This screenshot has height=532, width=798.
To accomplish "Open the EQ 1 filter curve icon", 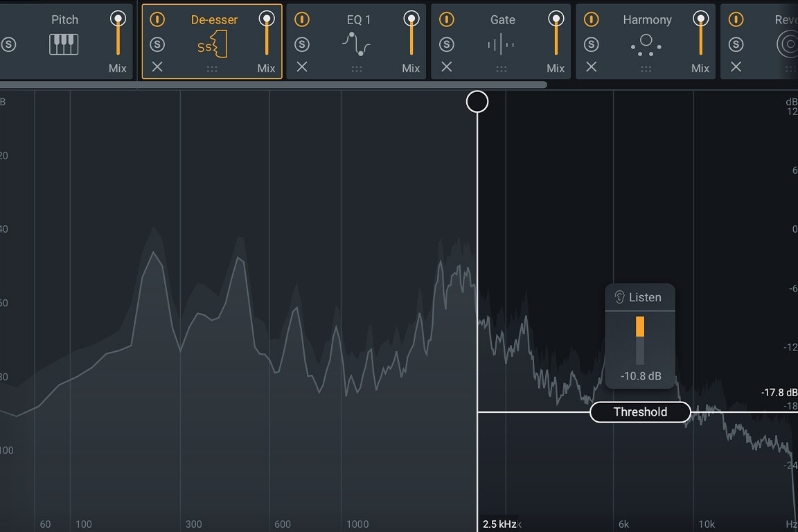I will point(357,44).
